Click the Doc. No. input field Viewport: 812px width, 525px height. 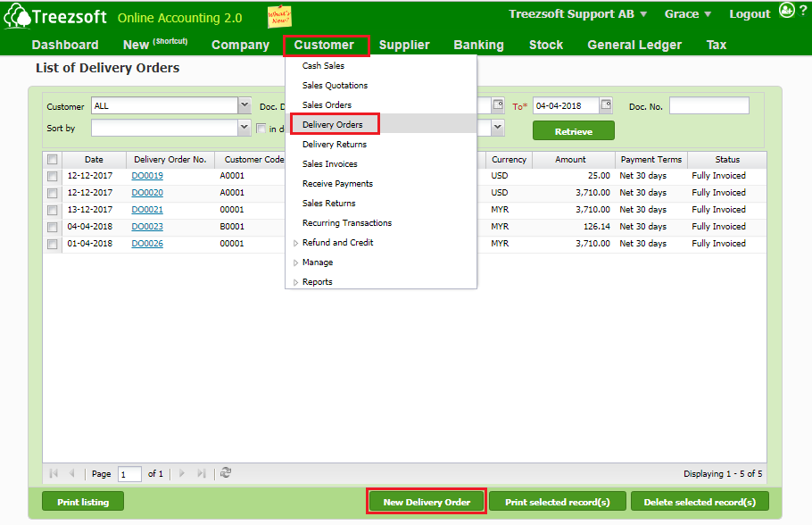pyautogui.click(x=709, y=105)
